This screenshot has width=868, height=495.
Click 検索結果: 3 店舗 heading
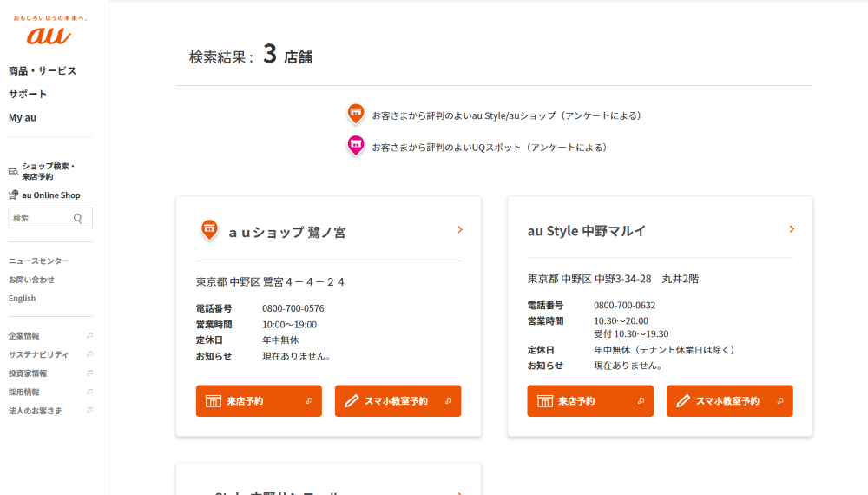point(251,55)
